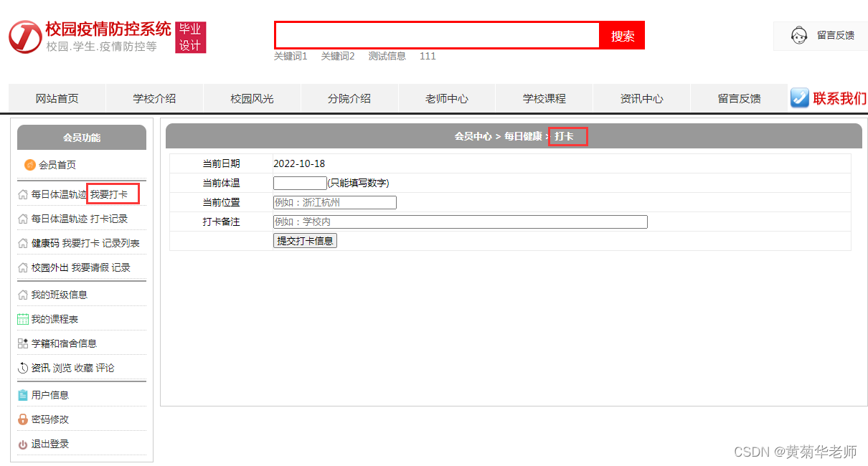This screenshot has height=466, width=868.
Task: Open 会员首页 in sidebar
Action: pos(57,165)
